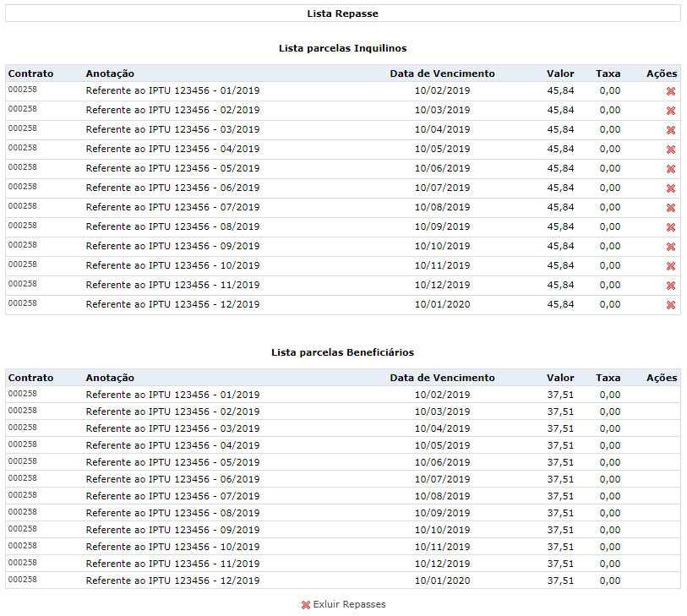Click the red X icon beside Exluir Repasses
The image size is (687, 616).
pos(305,605)
